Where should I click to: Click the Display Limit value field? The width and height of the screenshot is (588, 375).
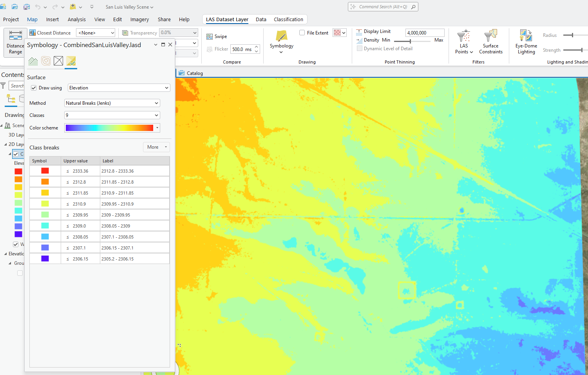point(425,33)
